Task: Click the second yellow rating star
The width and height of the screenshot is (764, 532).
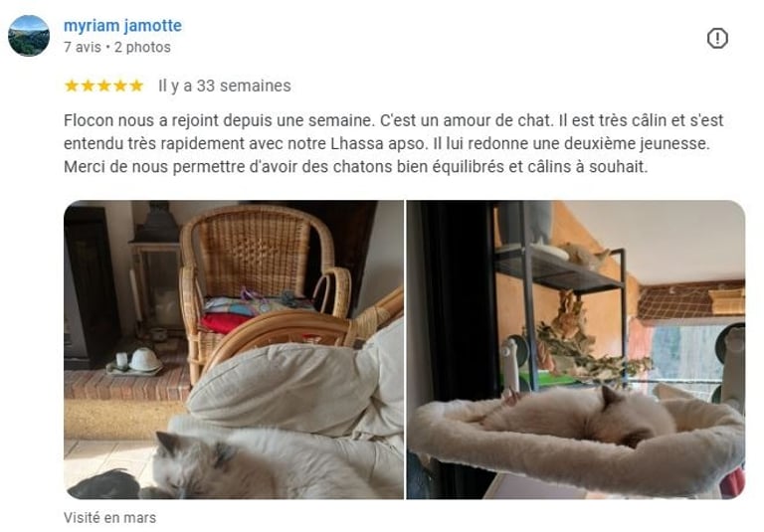Action: pos(89,86)
